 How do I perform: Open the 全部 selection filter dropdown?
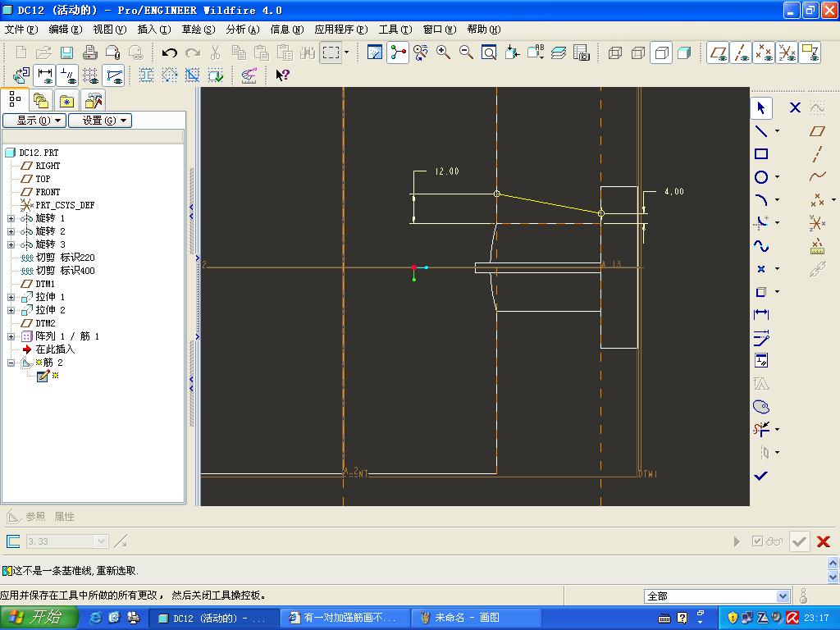point(782,596)
